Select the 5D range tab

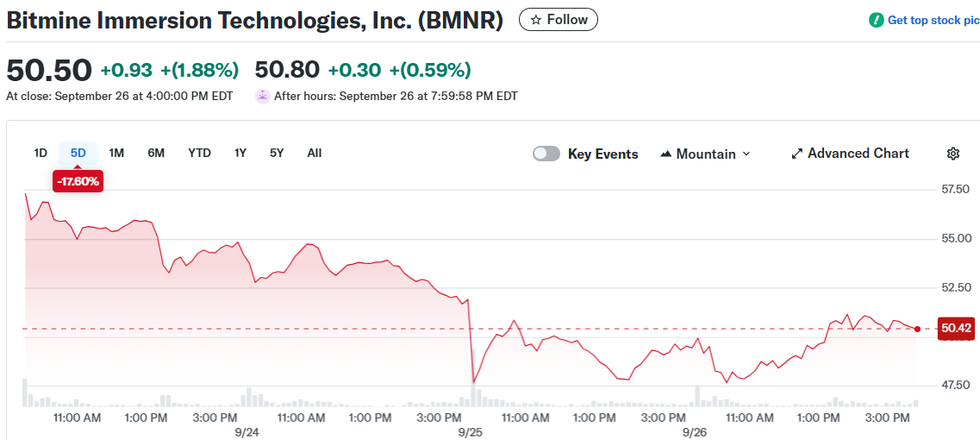(78, 153)
